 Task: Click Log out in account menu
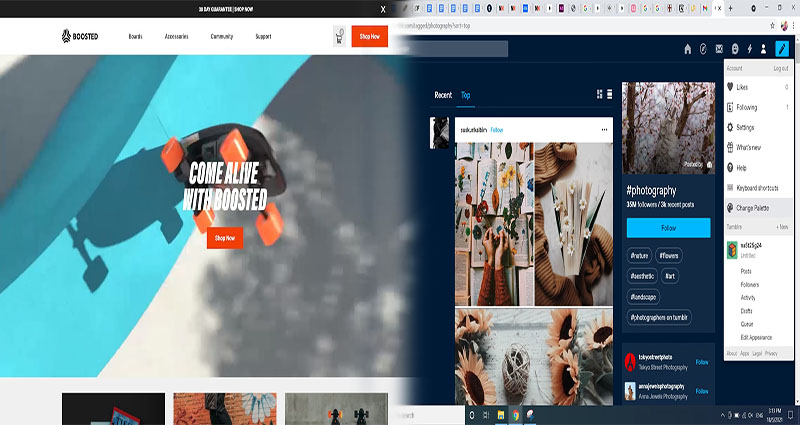[x=781, y=68]
